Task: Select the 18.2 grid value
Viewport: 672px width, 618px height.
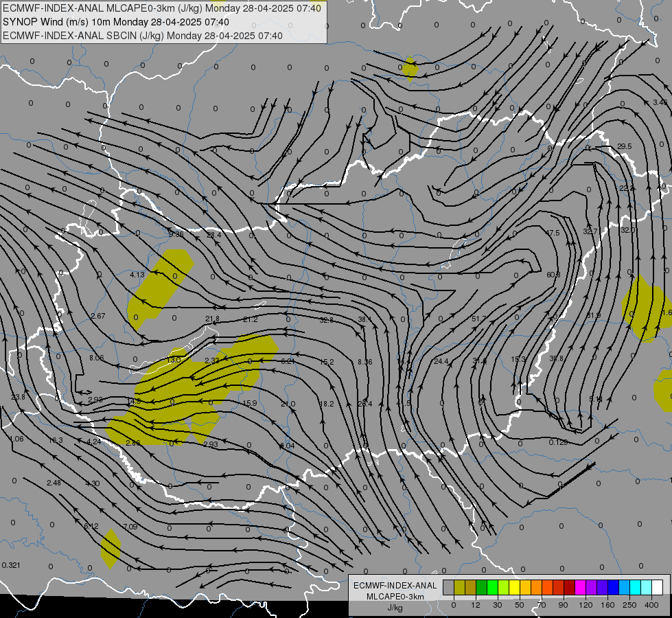Action: 327,404
